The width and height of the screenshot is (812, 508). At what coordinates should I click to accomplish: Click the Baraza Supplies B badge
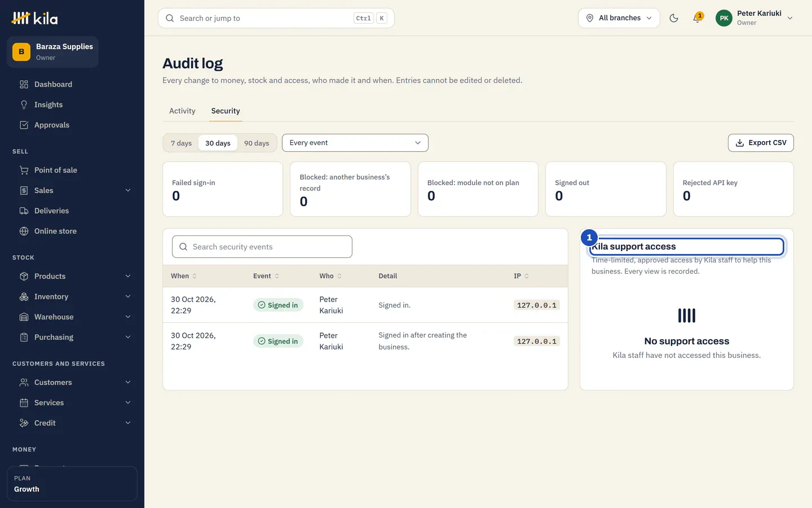(x=21, y=52)
